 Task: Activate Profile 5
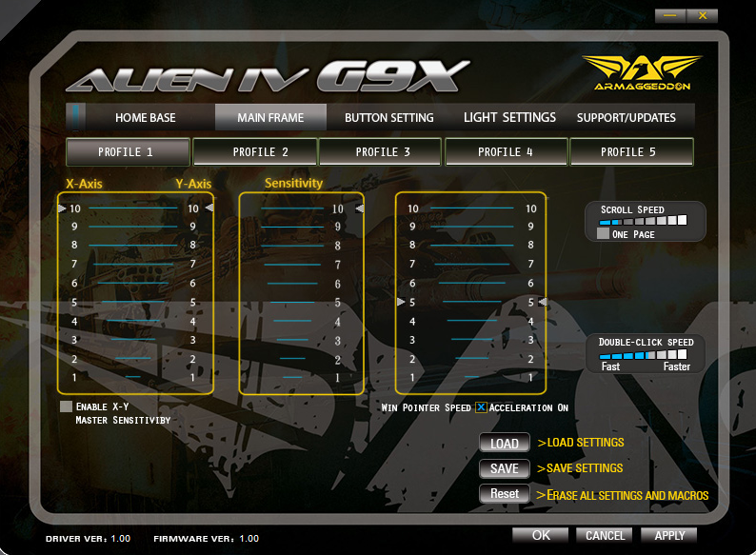(631, 152)
